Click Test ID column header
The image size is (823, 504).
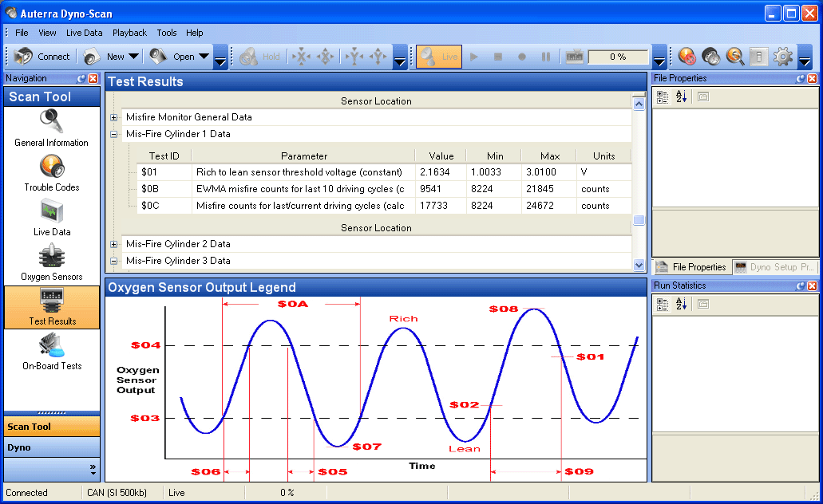(164, 156)
